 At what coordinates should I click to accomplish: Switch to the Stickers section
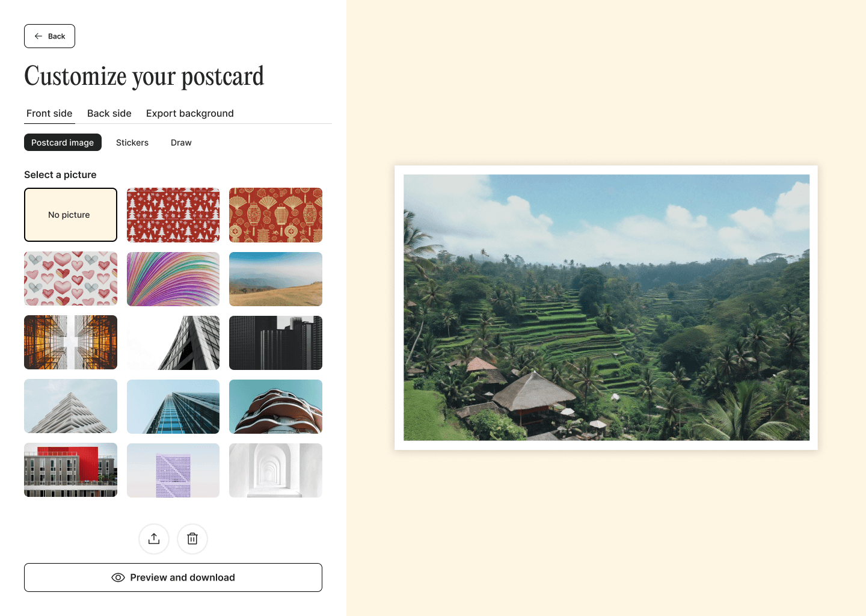click(x=132, y=143)
